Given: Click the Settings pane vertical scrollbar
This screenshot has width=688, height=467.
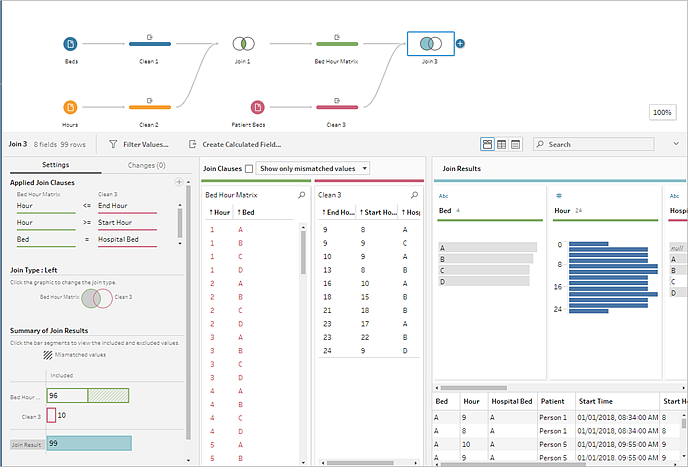Looking at the screenshot, I should (x=188, y=312).
